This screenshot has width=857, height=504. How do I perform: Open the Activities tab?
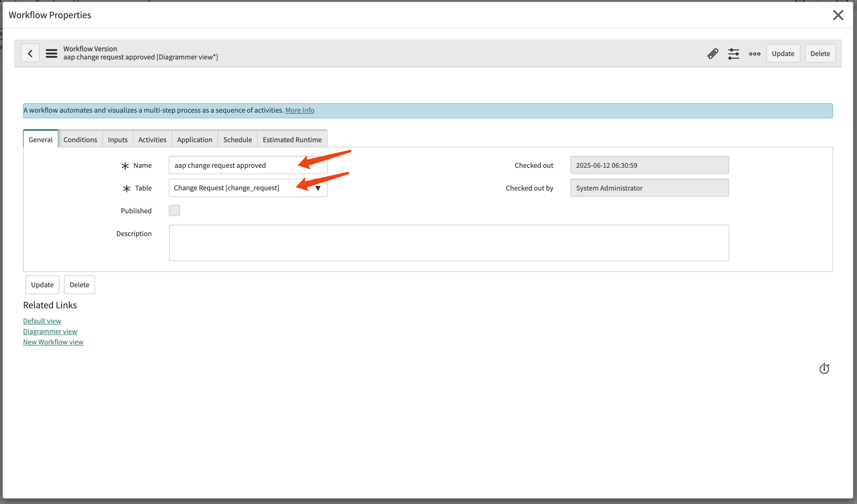pyautogui.click(x=152, y=139)
